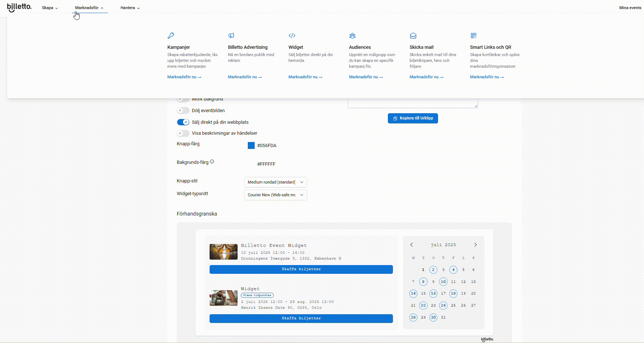644x343 pixels.
Task: Go to next month in calendar
Action: click(x=475, y=245)
